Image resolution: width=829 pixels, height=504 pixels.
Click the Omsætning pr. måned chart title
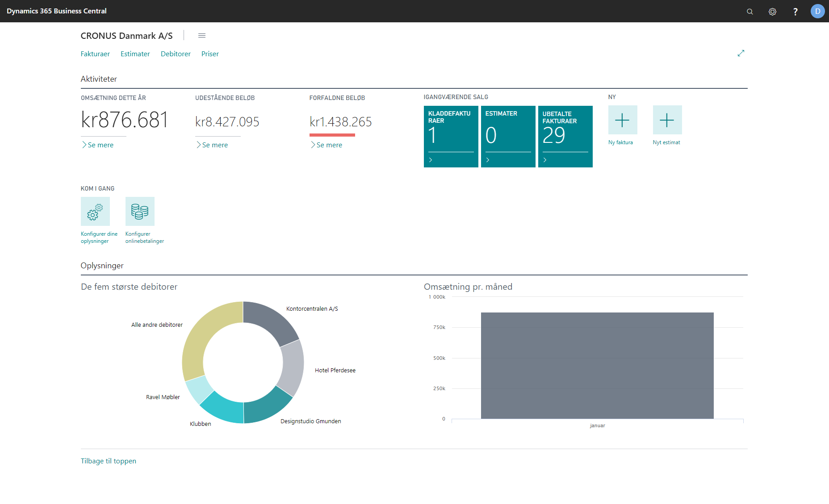click(x=468, y=287)
